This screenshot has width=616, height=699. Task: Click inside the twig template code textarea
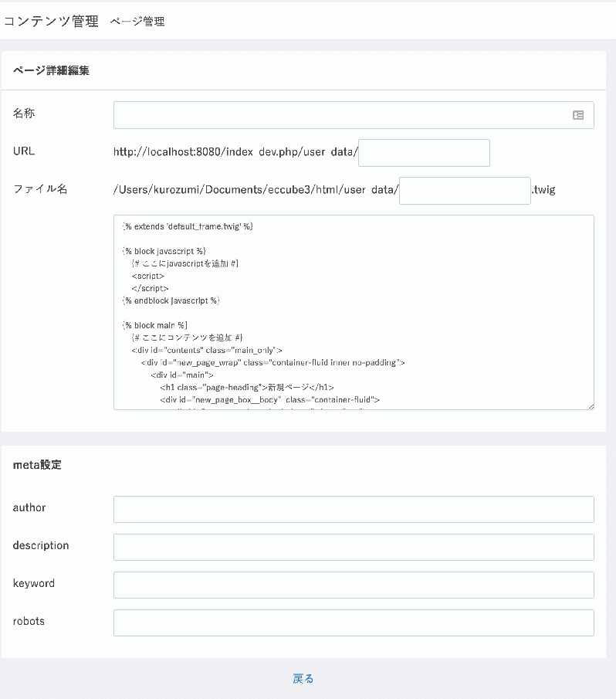click(354, 313)
